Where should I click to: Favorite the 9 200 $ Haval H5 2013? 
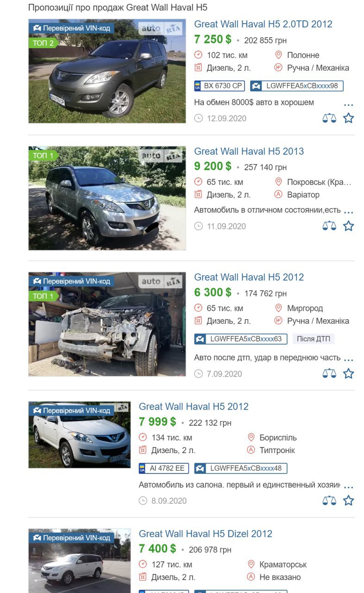(x=349, y=226)
